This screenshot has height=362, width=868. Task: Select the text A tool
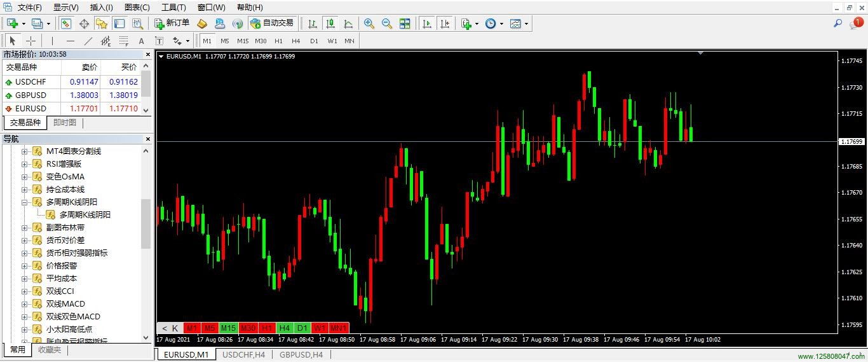[x=142, y=41]
